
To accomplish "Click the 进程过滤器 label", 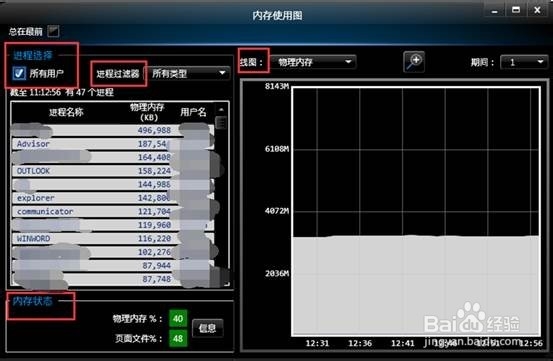I will click(x=118, y=73).
